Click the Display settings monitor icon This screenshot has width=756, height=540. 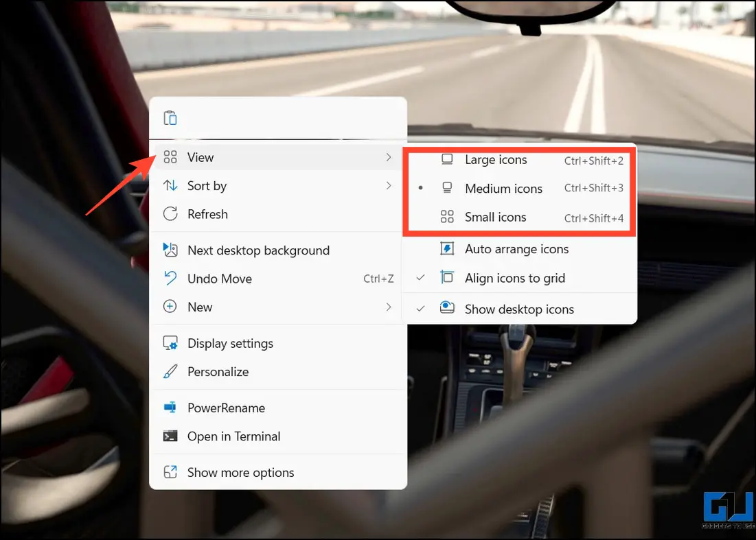click(170, 343)
